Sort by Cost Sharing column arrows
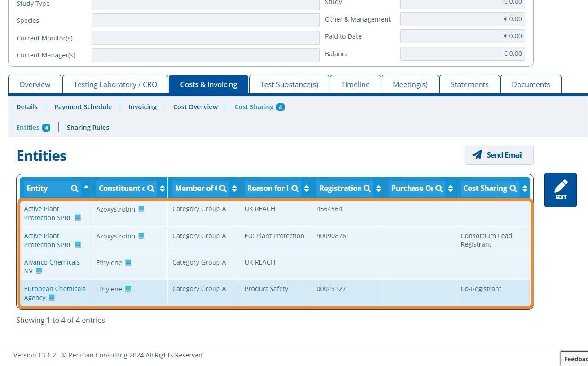Image resolution: width=588 pixels, height=366 pixels. point(525,189)
